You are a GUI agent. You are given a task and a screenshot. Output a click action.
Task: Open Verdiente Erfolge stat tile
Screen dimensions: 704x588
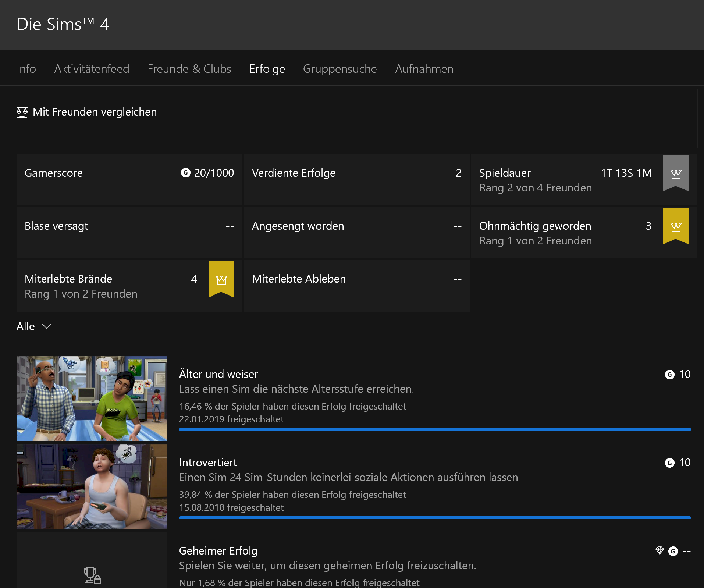click(357, 180)
